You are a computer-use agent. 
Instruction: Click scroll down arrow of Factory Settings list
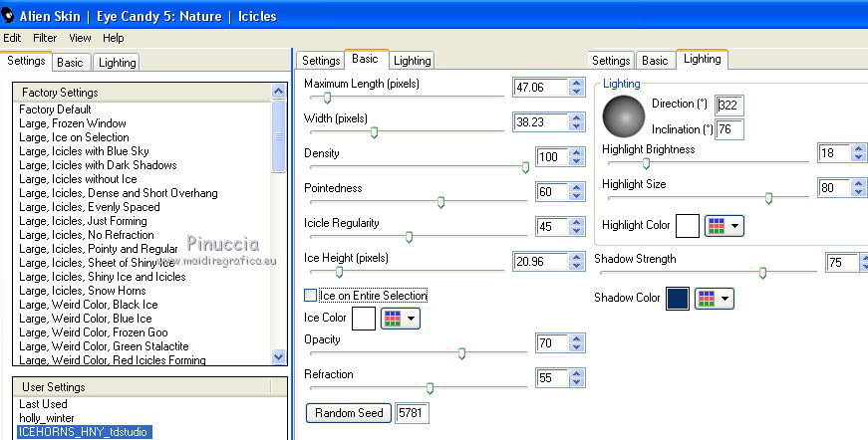pos(279,357)
